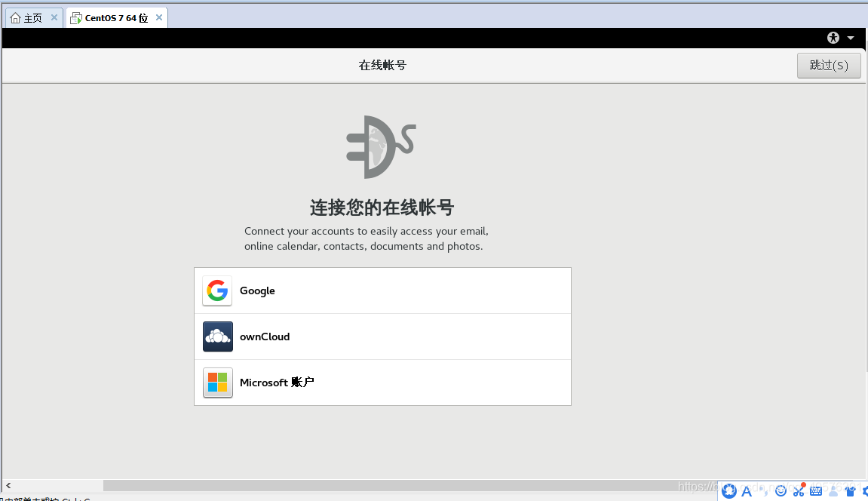Click the 在线帐号 title text

[382, 66]
